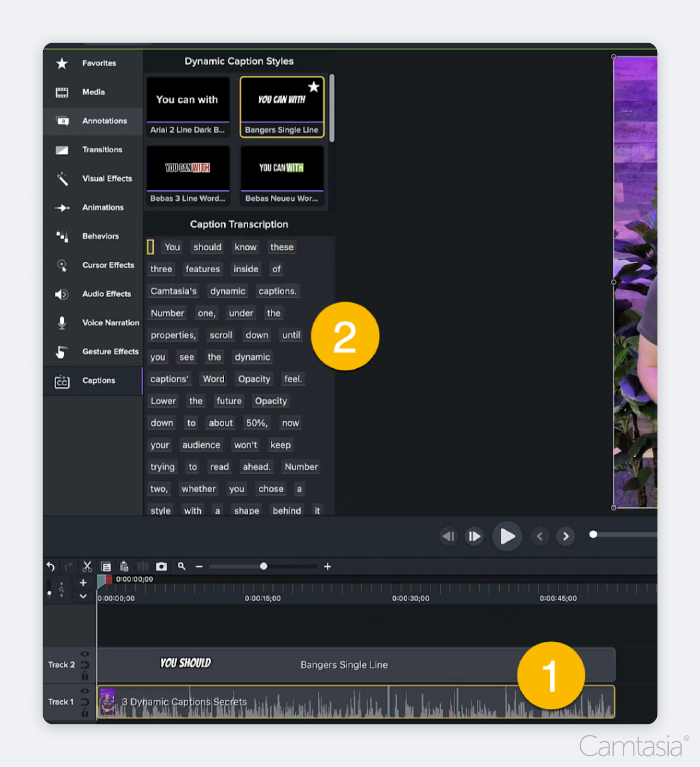The height and width of the screenshot is (767, 700).
Task: Undo the last action
Action: 50,567
